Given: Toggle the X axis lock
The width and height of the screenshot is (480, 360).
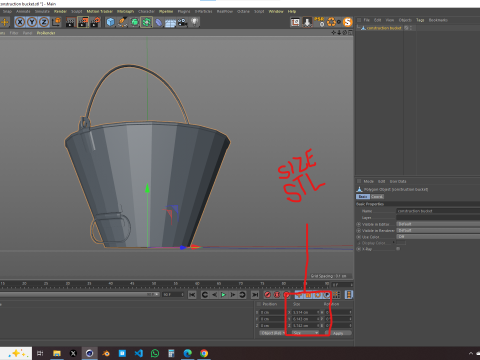Looking at the screenshot, I should 20,22.
